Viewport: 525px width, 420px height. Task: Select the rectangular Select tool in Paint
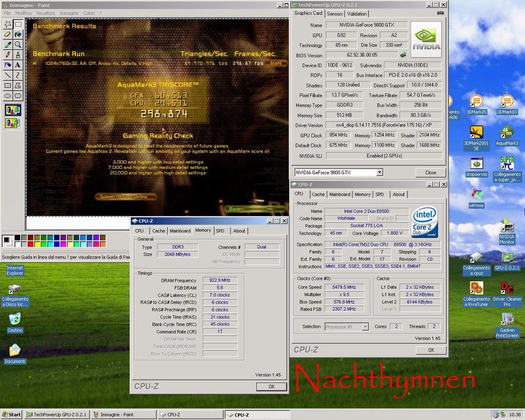tap(18, 24)
